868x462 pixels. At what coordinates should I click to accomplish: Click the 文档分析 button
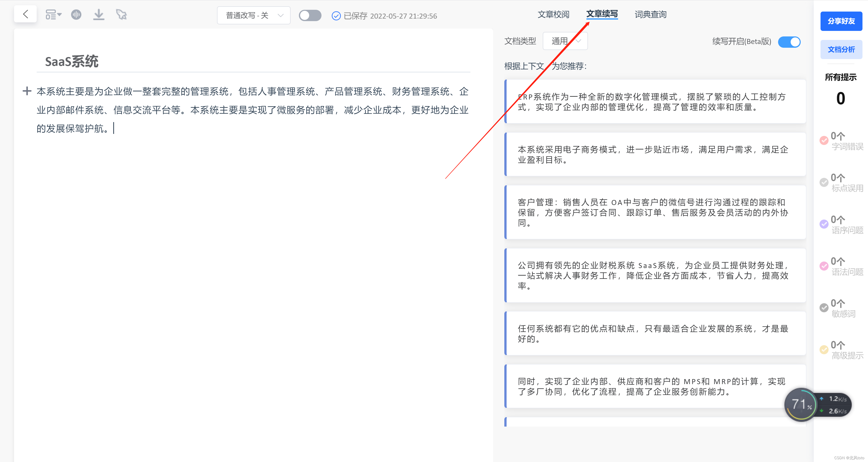841,49
